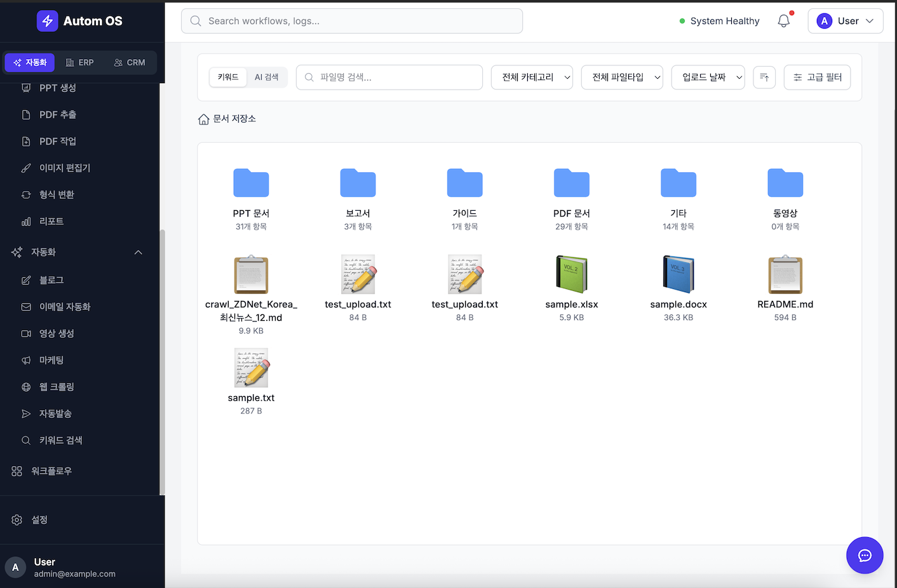The image size is (897, 588).
Task: Click the 고급 필터 button
Action: click(x=817, y=77)
